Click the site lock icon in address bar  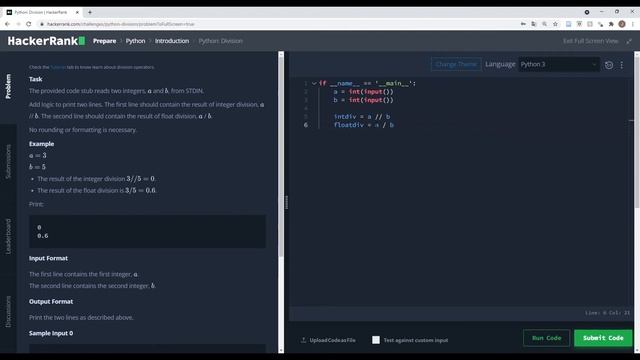pyautogui.click(x=42, y=24)
